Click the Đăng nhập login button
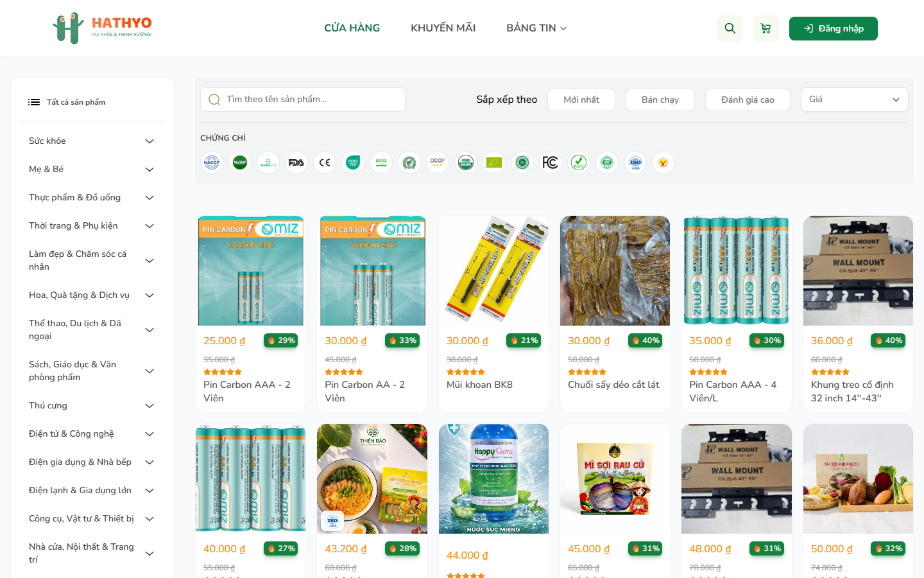Screen dimensions: 924x578 click(834, 28)
